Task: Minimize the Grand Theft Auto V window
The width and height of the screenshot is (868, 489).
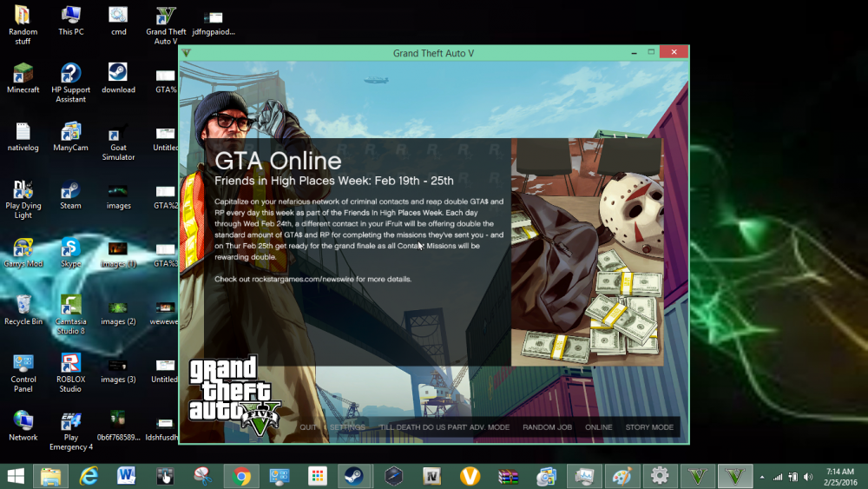Action: [634, 52]
